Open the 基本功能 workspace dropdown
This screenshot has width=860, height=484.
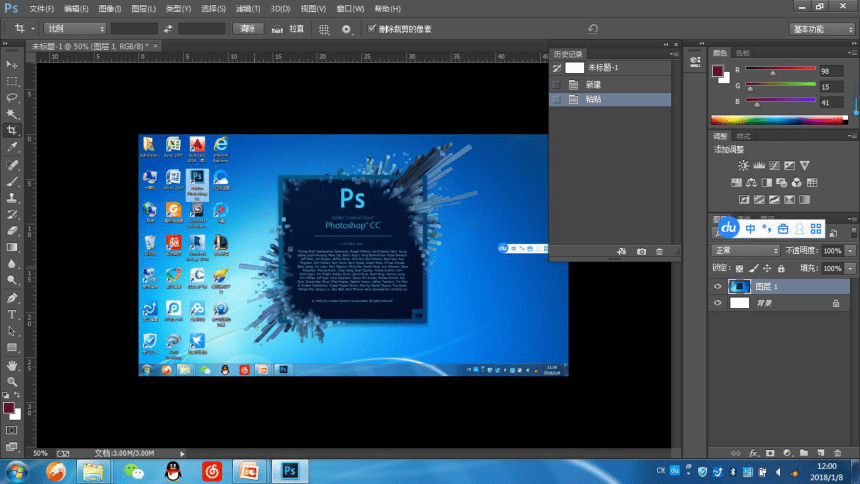[x=821, y=29]
